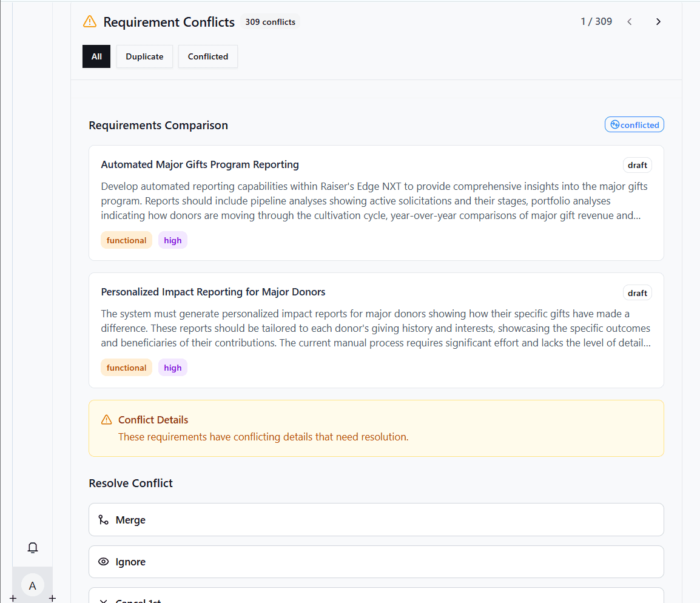Viewport: 700px width, 603px height.
Task: Select the All filter tab
Action: 96,56
